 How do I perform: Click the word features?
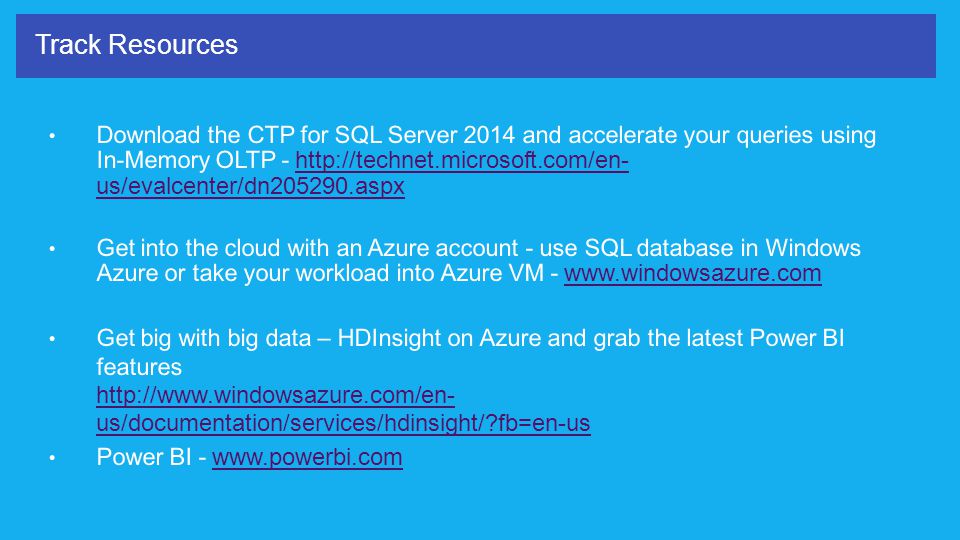tap(139, 367)
